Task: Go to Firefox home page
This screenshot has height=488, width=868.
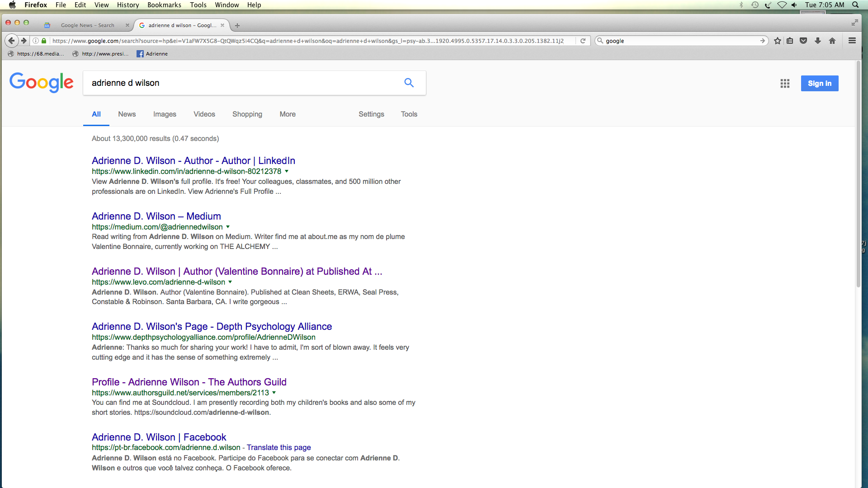Action: click(x=832, y=41)
